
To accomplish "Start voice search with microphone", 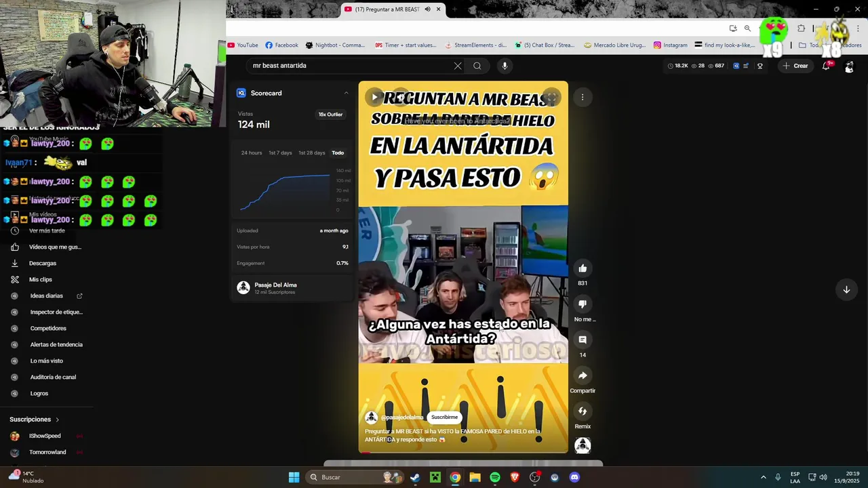I will [x=505, y=66].
